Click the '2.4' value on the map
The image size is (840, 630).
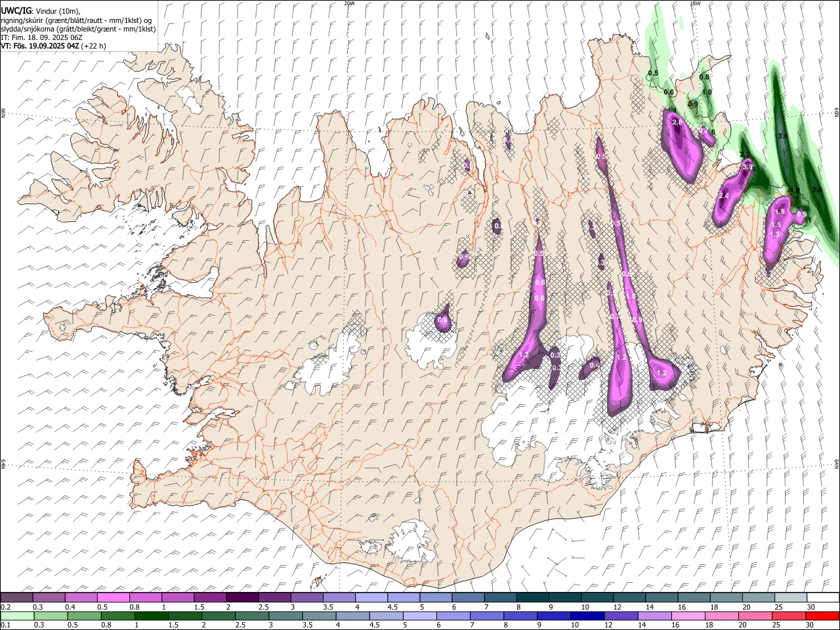click(724, 196)
